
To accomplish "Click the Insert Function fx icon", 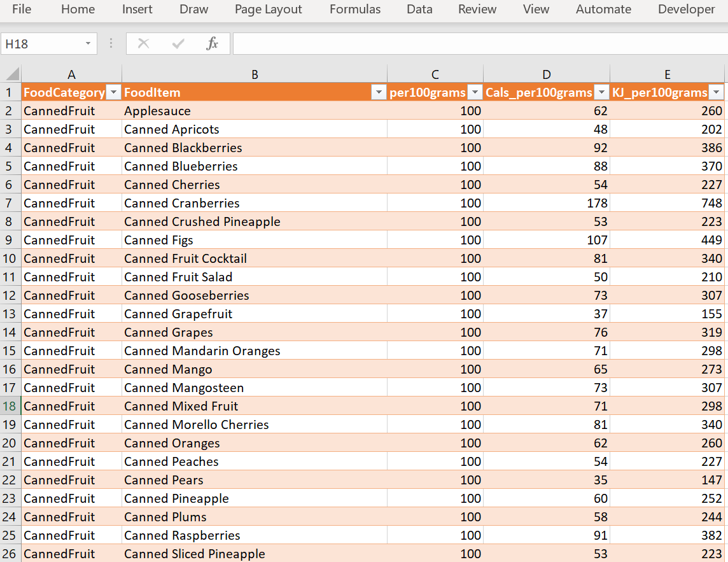I will (x=213, y=43).
